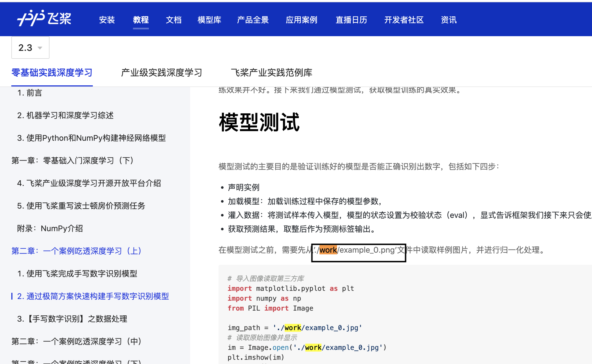Open the 直播日历 navigation menu
The image size is (592, 364).
click(x=351, y=20)
